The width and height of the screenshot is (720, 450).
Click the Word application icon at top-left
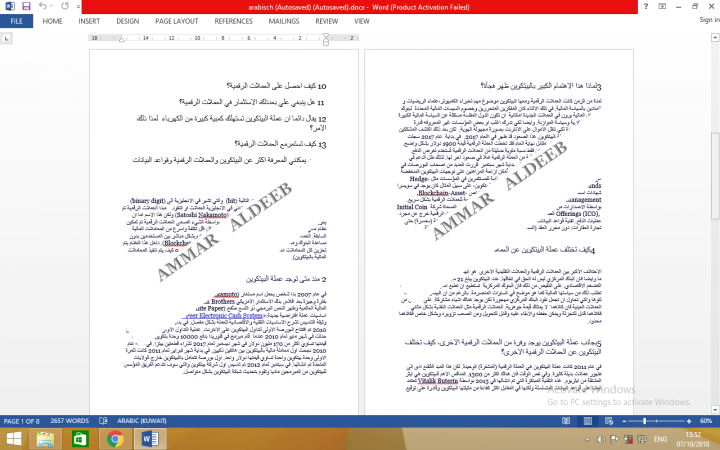pyautogui.click(x=10, y=6)
